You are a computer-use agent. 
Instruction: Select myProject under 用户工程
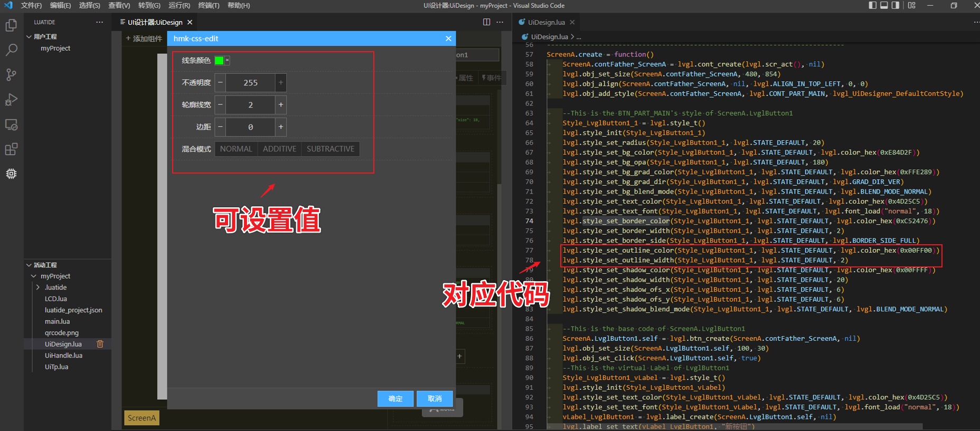(x=55, y=48)
